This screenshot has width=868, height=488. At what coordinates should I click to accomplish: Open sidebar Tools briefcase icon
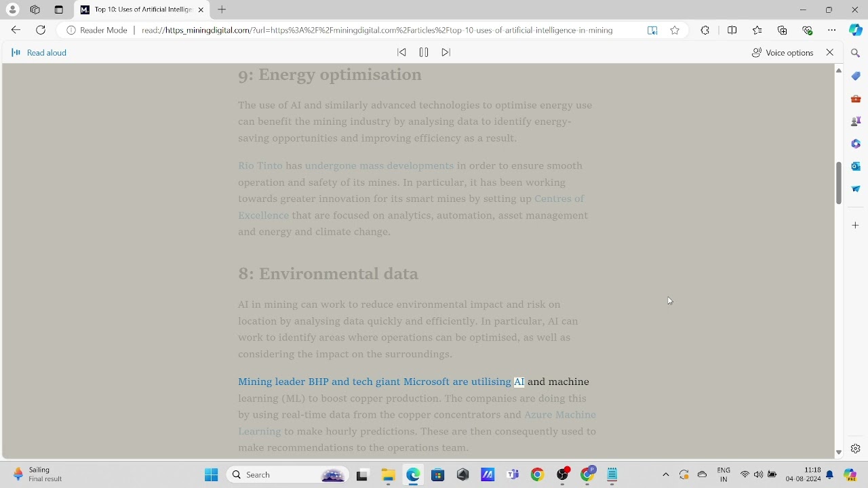856,99
